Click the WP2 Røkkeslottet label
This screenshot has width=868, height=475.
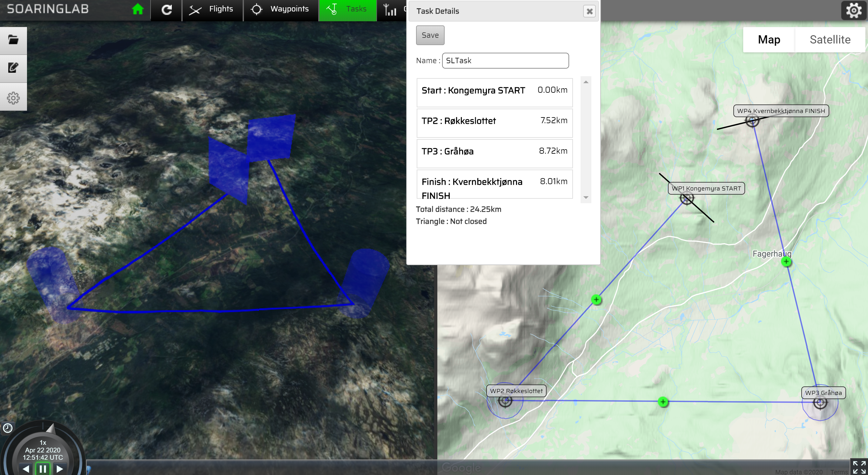coord(516,391)
